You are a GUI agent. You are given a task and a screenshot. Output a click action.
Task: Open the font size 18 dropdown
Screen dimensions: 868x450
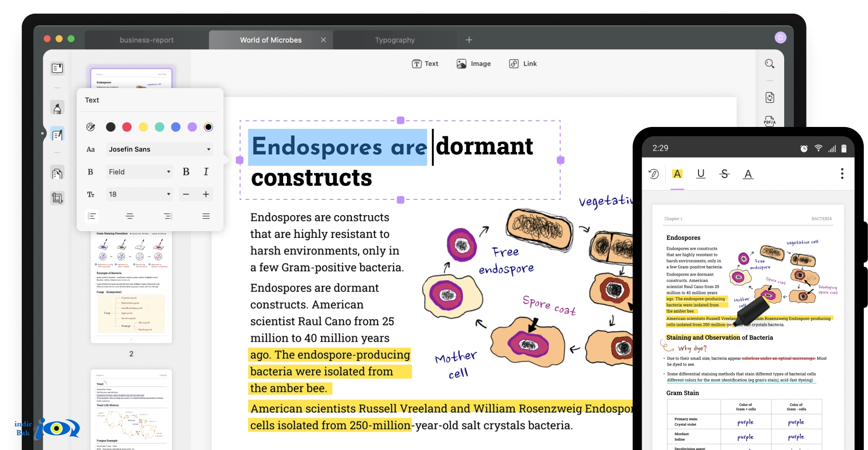tap(139, 194)
